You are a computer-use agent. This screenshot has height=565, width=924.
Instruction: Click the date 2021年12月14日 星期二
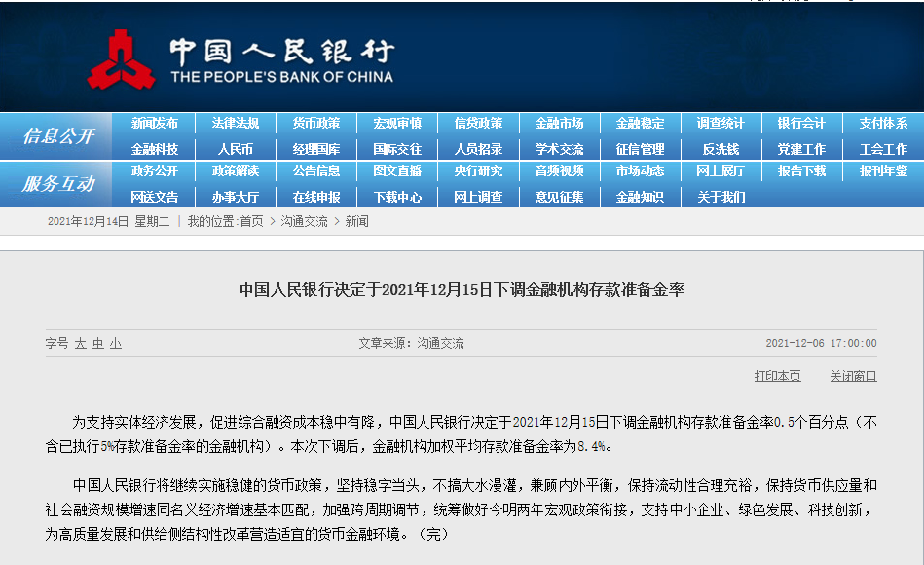point(108,222)
